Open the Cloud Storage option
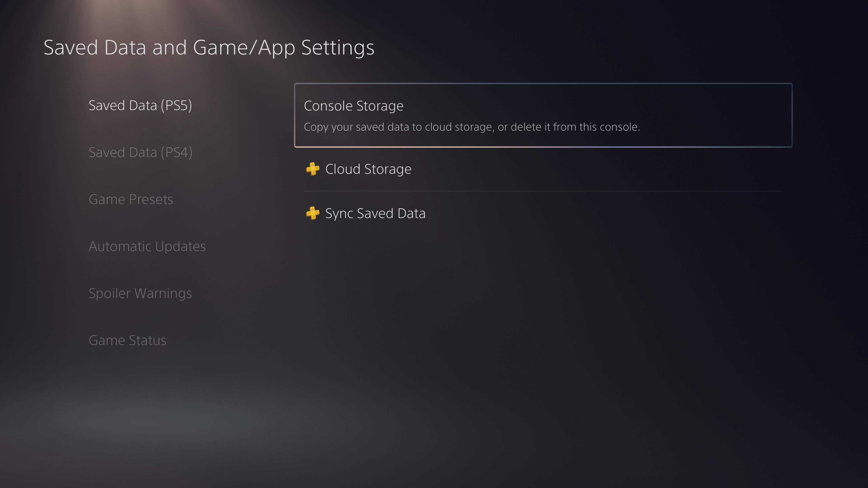The image size is (868, 488). point(543,169)
